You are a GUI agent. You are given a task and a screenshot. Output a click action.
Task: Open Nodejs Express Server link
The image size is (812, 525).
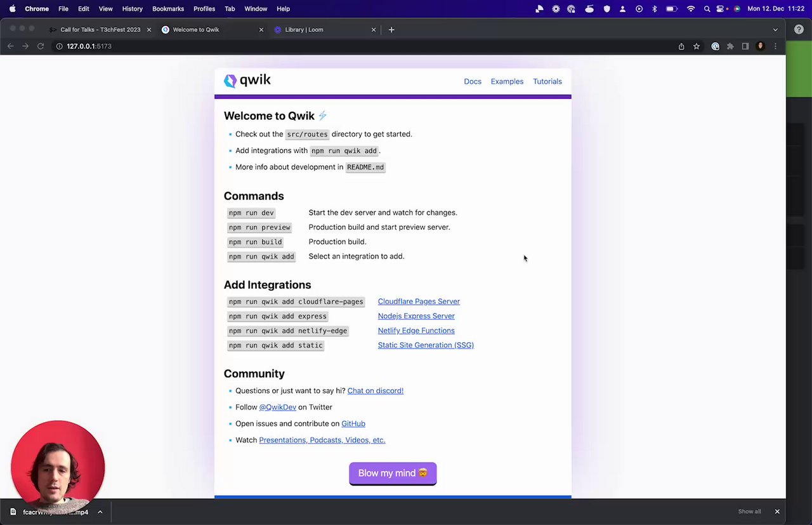tap(416, 316)
